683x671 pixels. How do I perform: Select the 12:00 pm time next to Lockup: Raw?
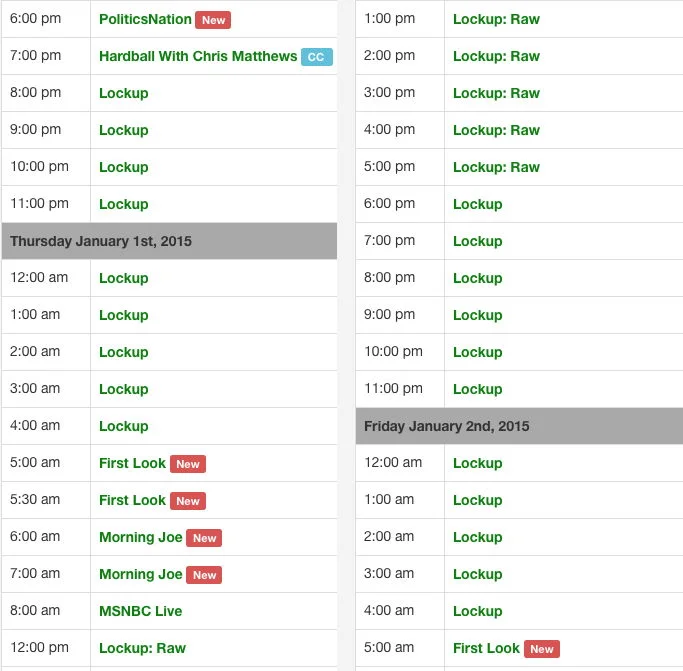pos(40,648)
